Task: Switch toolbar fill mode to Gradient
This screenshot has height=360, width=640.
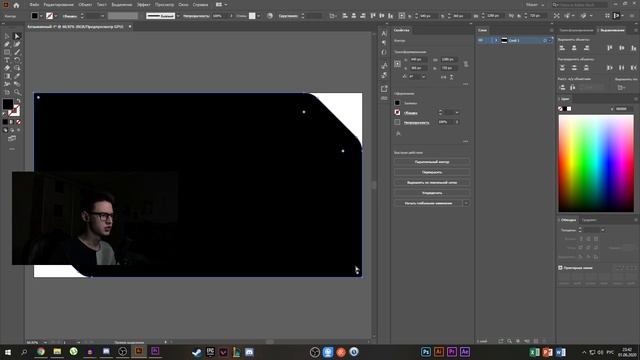Action: coord(12,122)
